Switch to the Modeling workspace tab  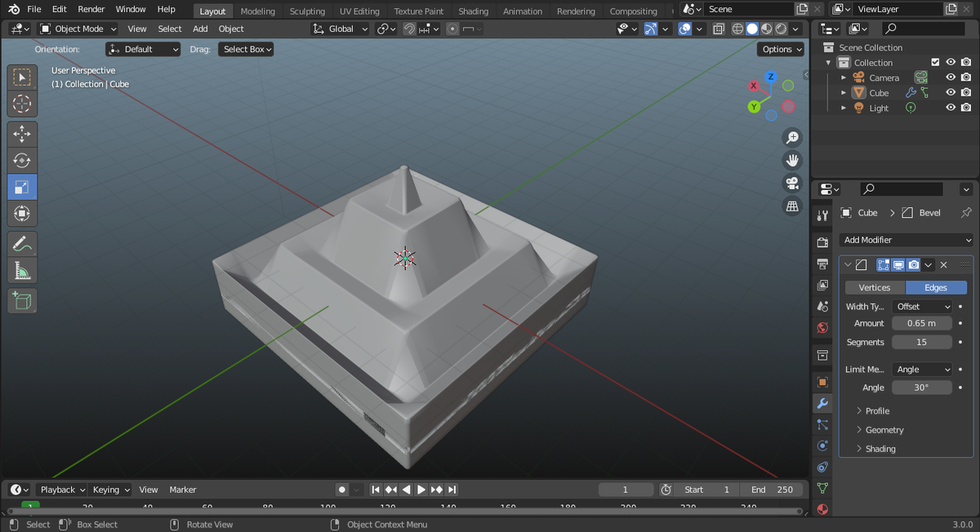click(x=257, y=11)
